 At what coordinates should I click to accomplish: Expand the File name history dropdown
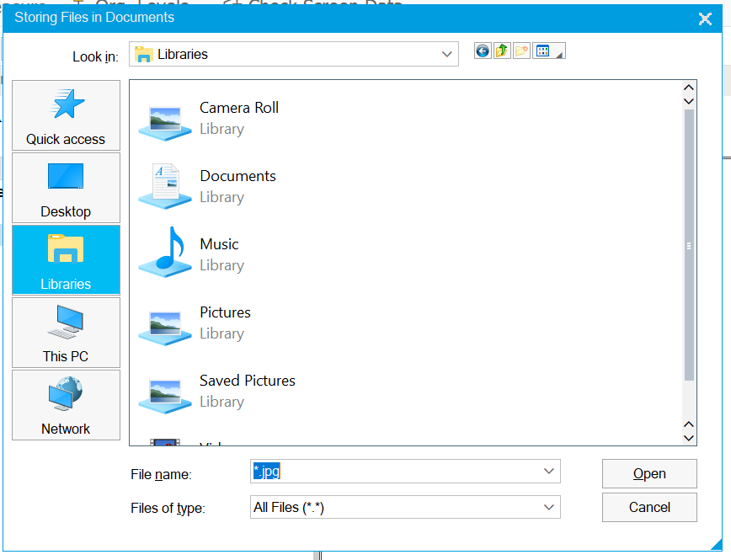coord(549,472)
